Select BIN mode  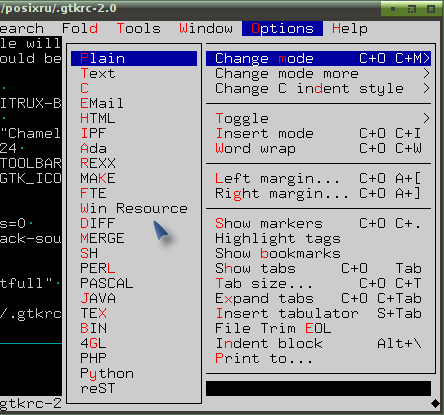click(134, 328)
